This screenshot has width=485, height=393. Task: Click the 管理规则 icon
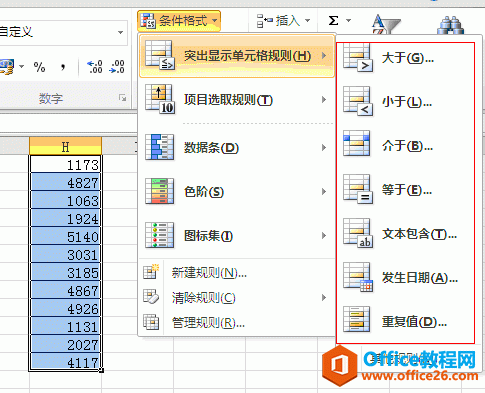click(x=151, y=322)
